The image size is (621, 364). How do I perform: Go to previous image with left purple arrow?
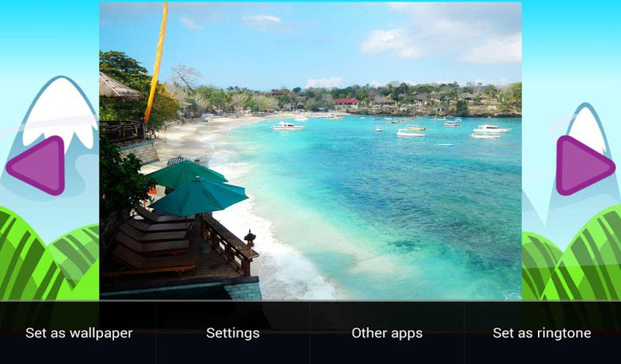[37, 165]
